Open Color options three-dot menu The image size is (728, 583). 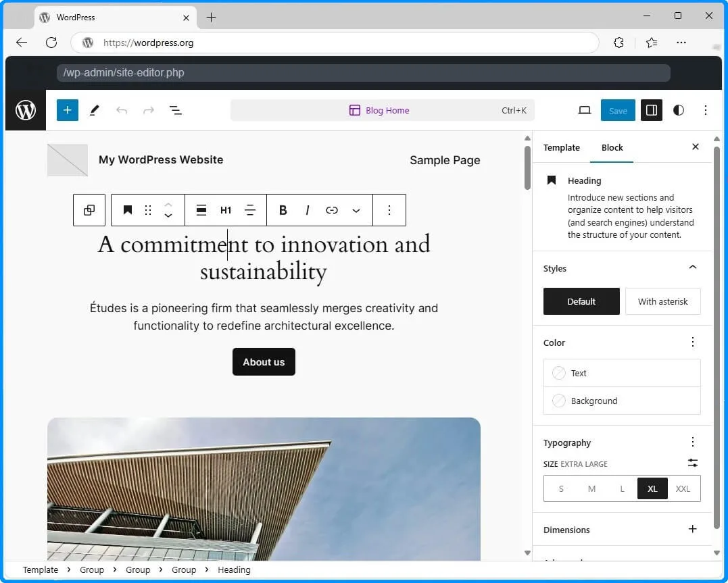coord(692,342)
